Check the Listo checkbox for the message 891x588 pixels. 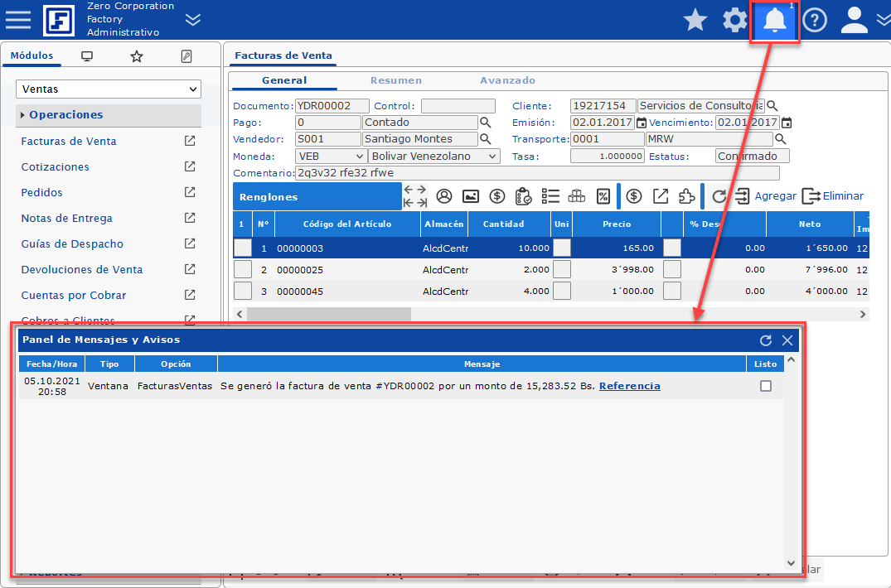[765, 386]
